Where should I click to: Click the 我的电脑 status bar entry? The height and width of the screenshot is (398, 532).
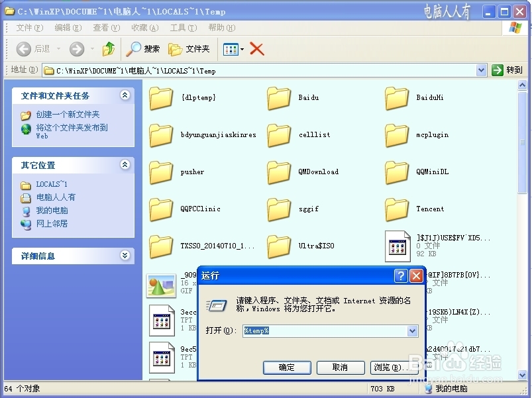pos(446,389)
